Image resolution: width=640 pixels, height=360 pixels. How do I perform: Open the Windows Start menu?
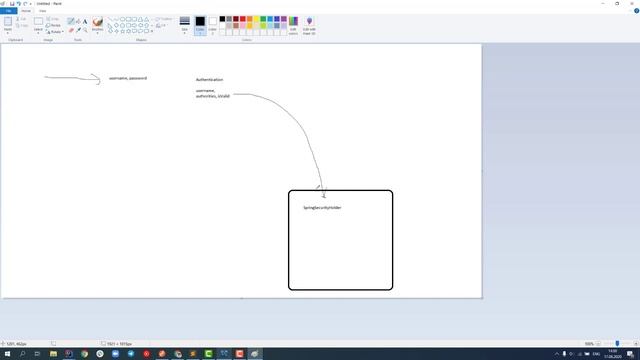(7, 354)
